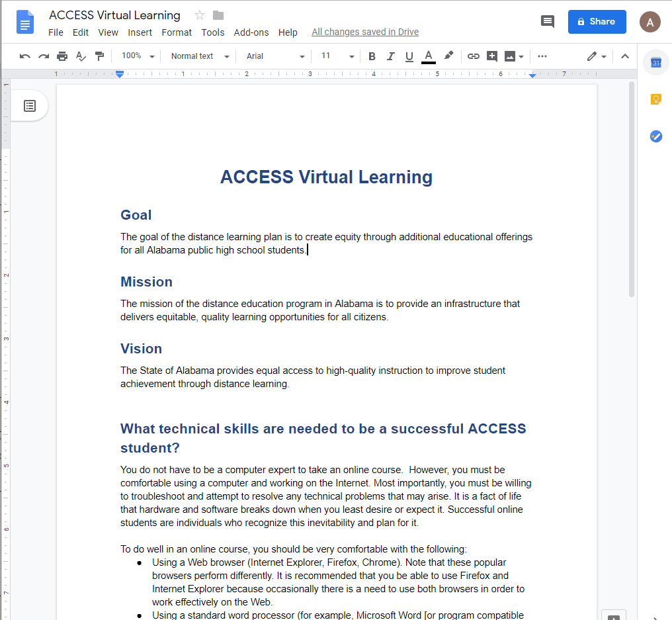Open the Arial font dropdown

(x=275, y=56)
